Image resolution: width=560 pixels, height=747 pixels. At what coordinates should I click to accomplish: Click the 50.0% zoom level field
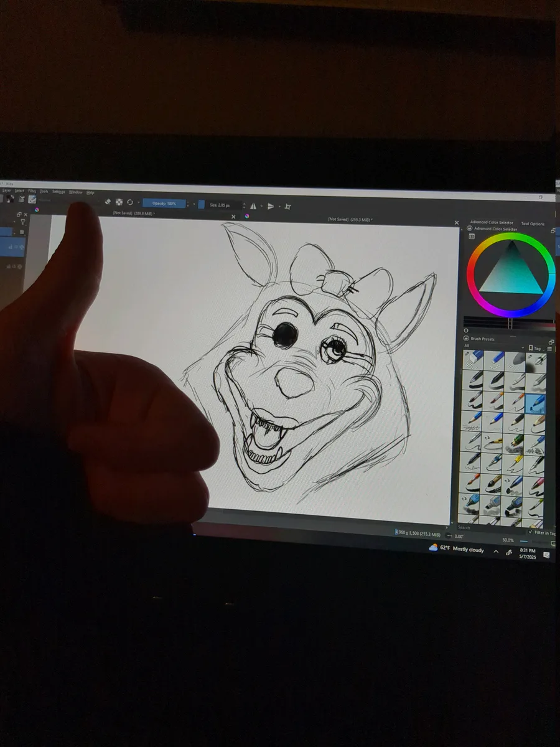click(508, 540)
